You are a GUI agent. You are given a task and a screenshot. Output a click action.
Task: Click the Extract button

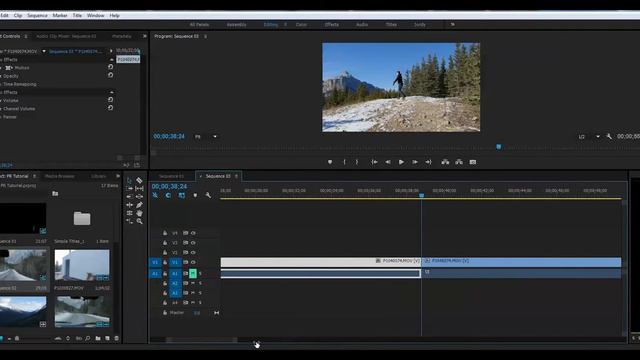point(459,162)
